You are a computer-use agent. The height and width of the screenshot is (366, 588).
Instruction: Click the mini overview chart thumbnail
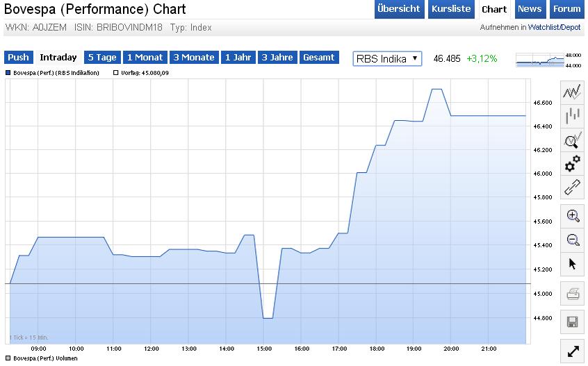click(x=548, y=60)
